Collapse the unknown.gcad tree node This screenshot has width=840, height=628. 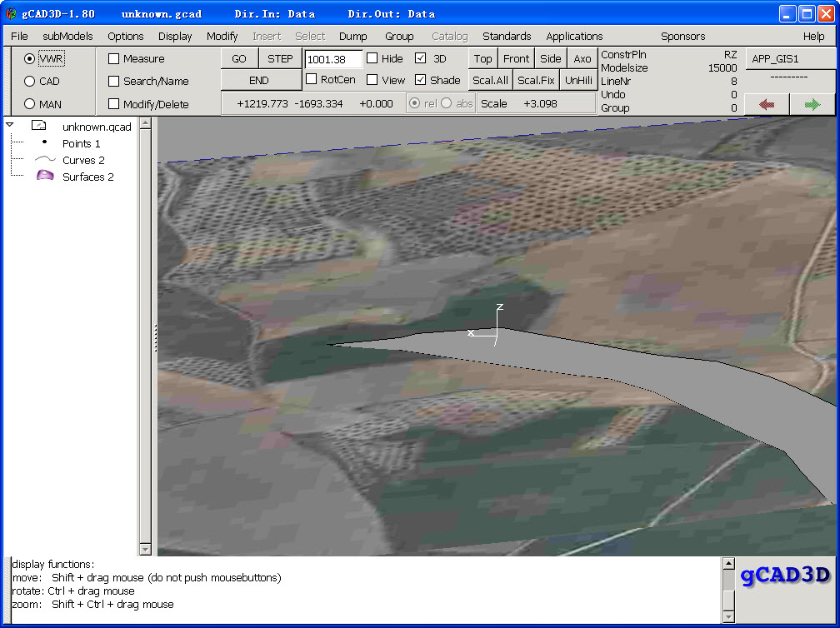10,125
